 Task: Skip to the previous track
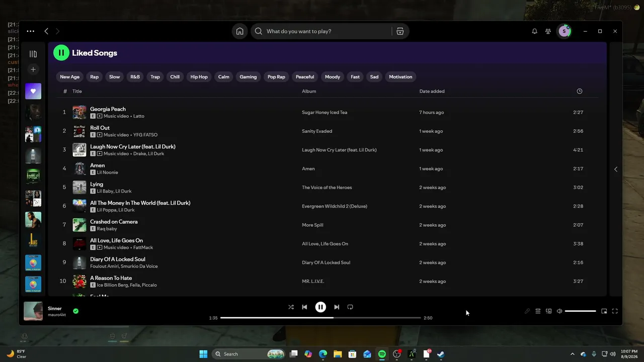click(x=304, y=307)
